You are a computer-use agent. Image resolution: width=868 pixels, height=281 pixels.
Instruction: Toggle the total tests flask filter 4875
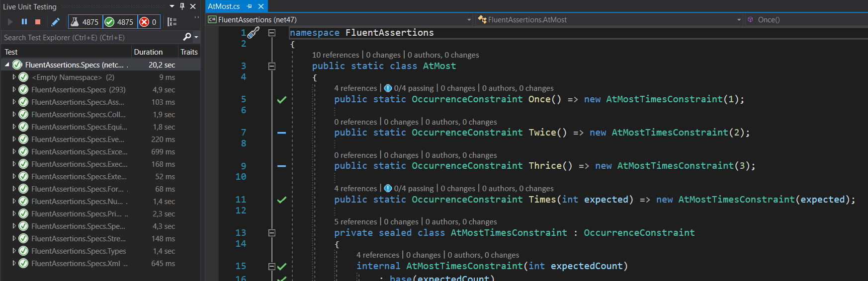coord(85,22)
